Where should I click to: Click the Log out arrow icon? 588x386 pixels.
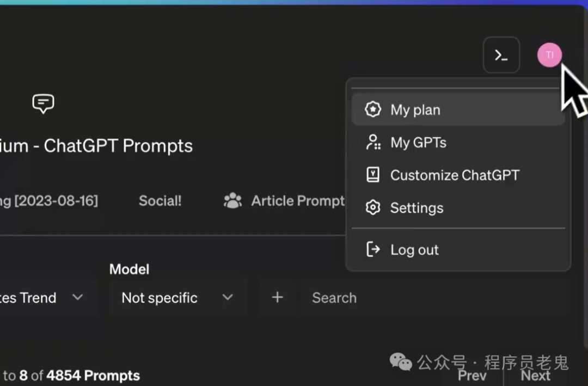[x=373, y=249]
